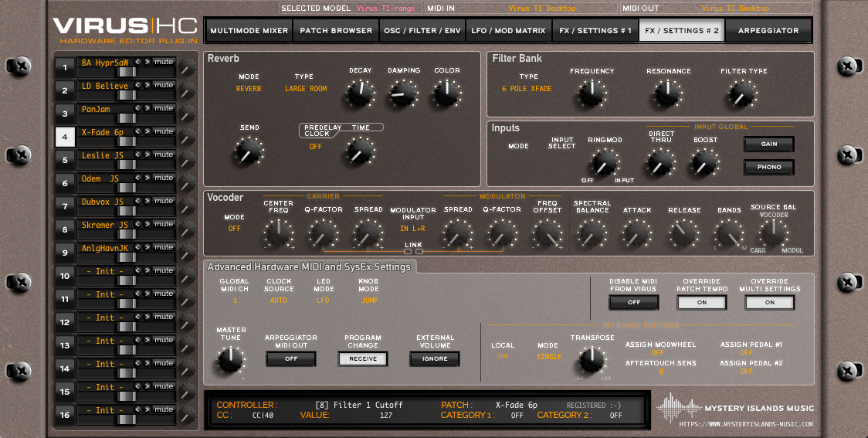
Task: Open Modulator Input selector IN L+R
Action: click(412, 228)
